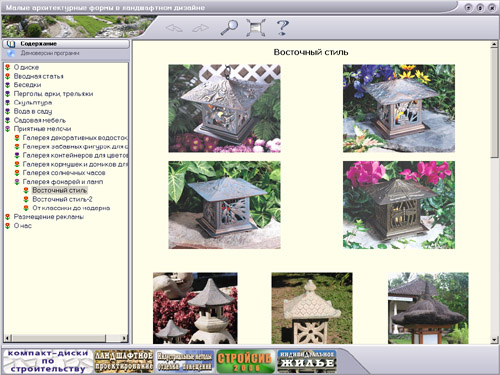The height and width of the screenshot is (375, 500).
Task: Open the magnifying glass search tool
Action: pos(229,28)
